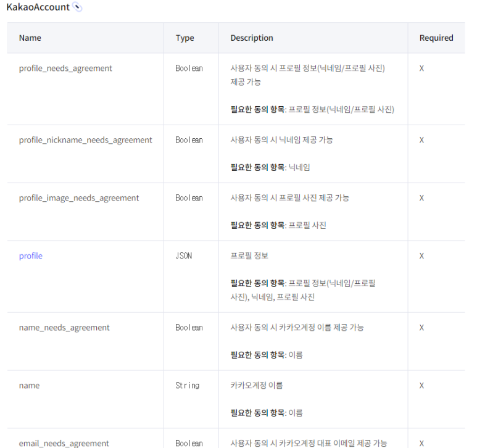The image size is (477, 448).
Task: Click the Description column header
Action: 252,38
